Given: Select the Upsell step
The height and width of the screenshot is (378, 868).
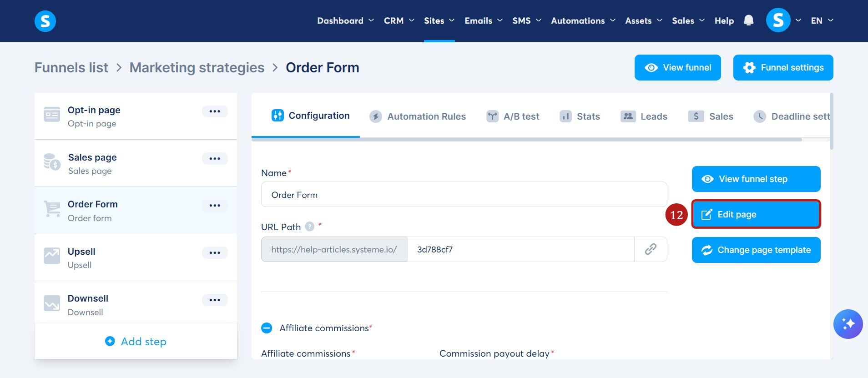Looking at the screenshot, I should click(136, 257).
